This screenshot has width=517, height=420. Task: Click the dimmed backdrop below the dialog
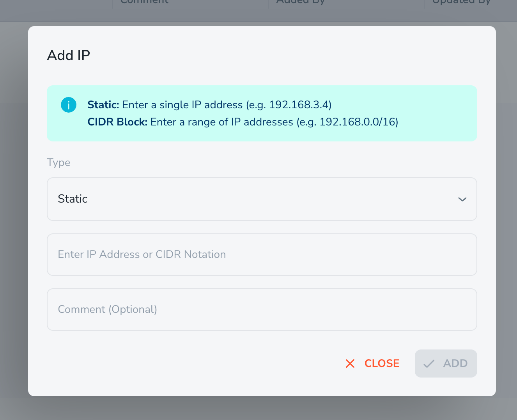[x=258, y=408]
